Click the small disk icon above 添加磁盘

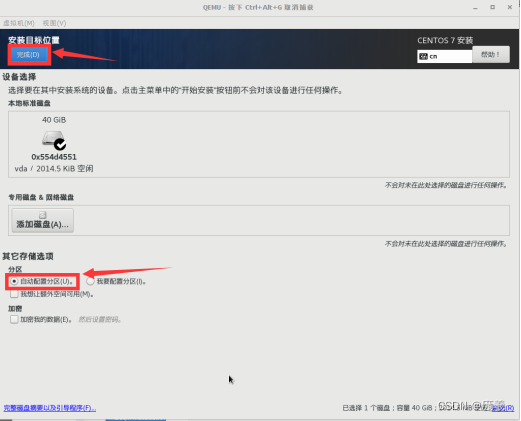43,215
